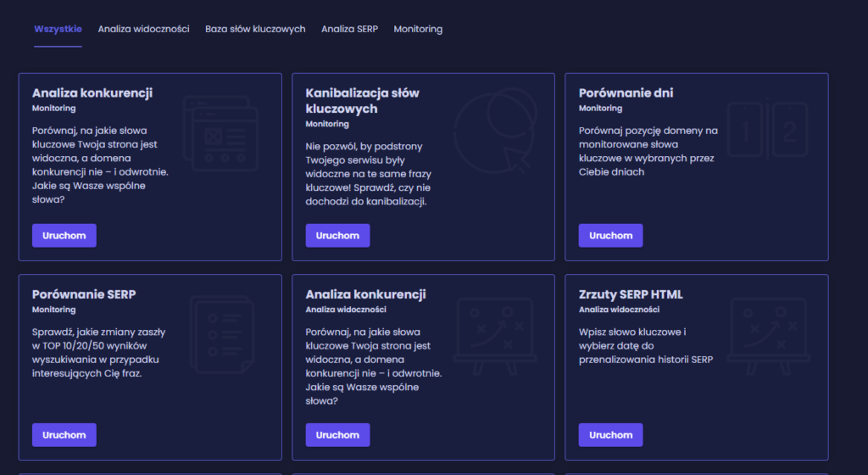Click the Kanibalizacja słów kluczowych card title
868x475 pixels.
tap(362, 101)
